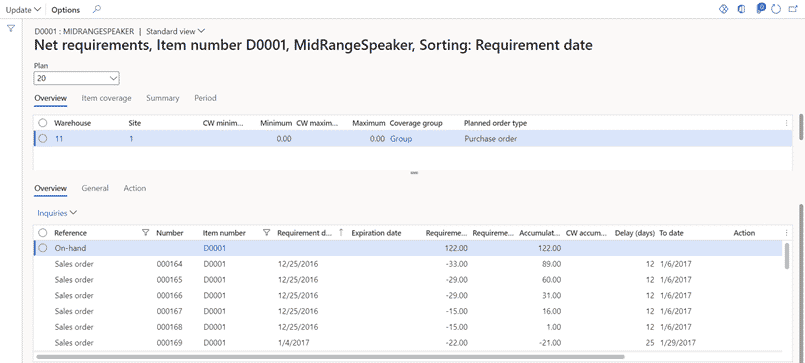Open upper grid options ellipsis
The image size is (805, 363).
tap(787, 123)
